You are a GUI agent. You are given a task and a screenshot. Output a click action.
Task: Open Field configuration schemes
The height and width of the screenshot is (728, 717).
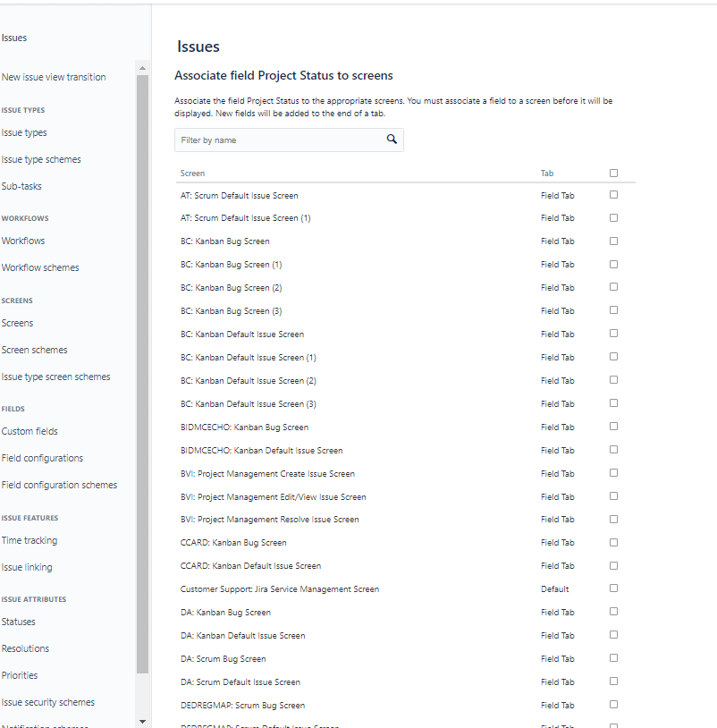[59, 484]
